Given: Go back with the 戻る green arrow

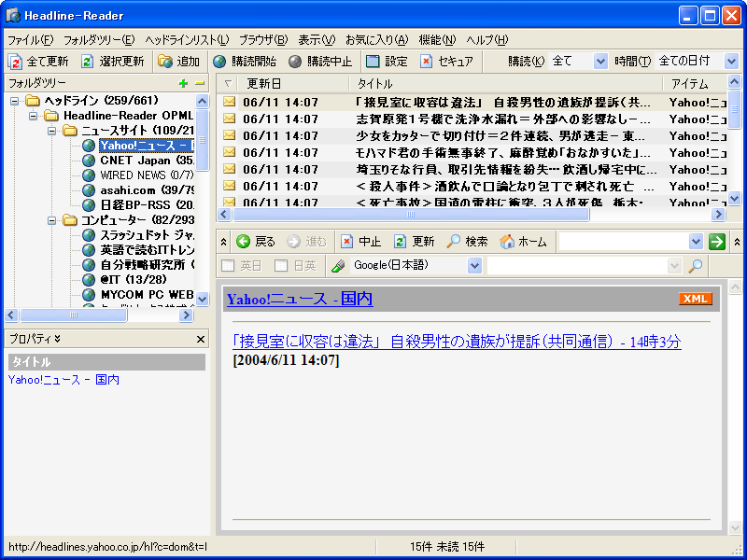Looking at the screenshot, I should pyautogui.click(x=243, y=242).
